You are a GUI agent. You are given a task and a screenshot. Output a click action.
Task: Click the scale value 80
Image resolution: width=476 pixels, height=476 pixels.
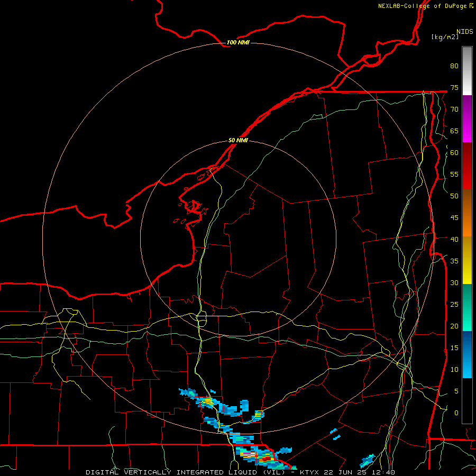pyautogui.click(x=454, y=66)
